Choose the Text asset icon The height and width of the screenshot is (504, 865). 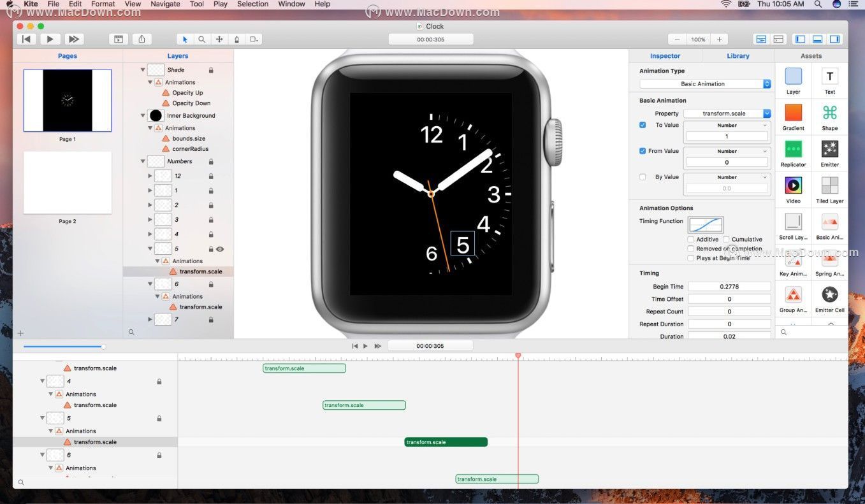(x=830, y=76)
